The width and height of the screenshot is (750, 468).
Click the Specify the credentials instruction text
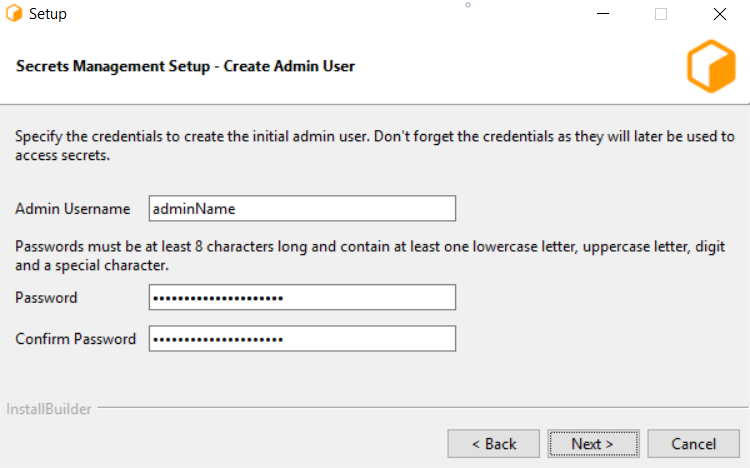coord(375,145)
